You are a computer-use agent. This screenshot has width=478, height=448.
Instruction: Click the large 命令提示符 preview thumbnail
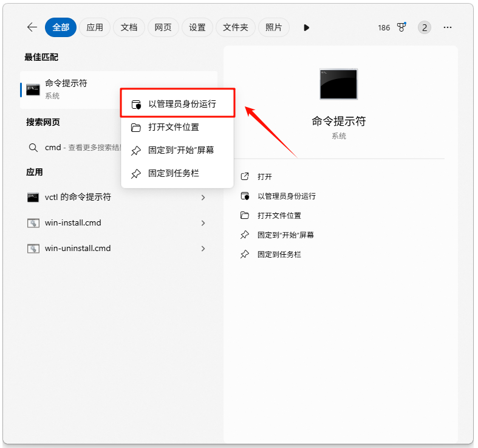pyautogui.click(x=338, y=84)
